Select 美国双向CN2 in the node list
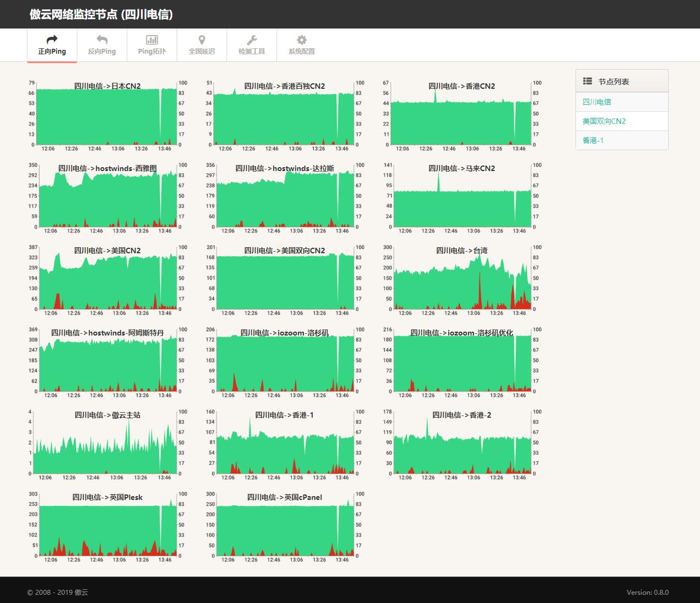700x603 pixels. [x=604, y=121]
